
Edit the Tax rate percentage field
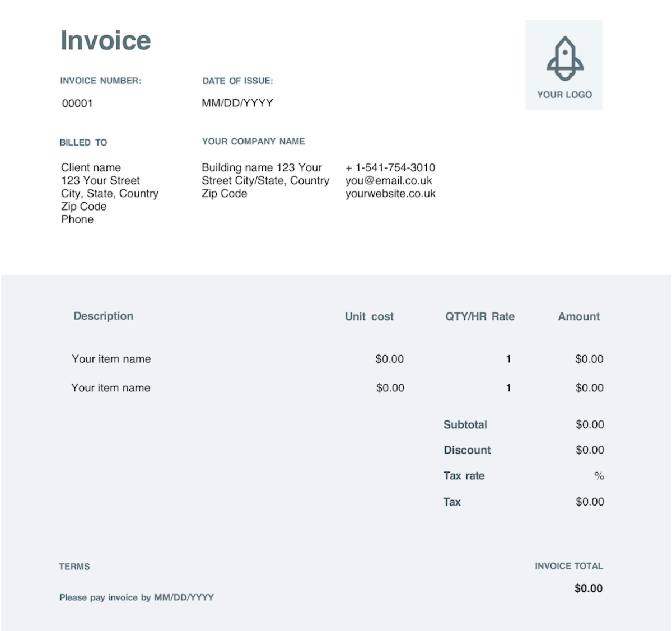pyautogui.click(x=598, y=476)
